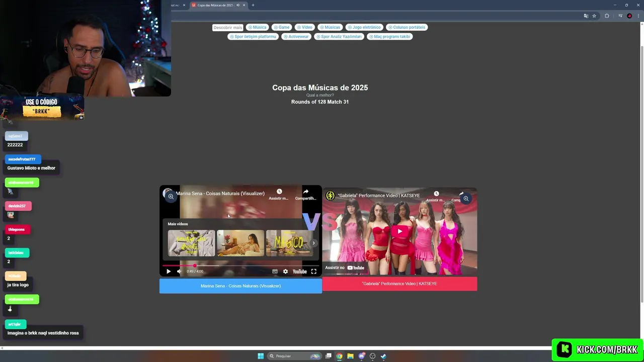The image size is (644, 362).
Task: Enter fullscreen on Marina Sena video
Action: pos(313,271)
